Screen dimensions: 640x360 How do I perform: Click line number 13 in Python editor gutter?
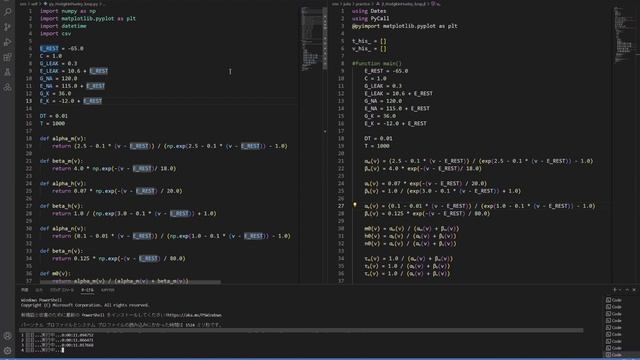point(29,101)
